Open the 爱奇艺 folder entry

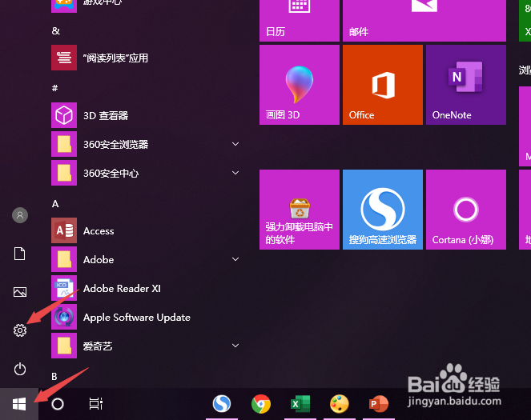pyautogui.click(x=146, y=346)
